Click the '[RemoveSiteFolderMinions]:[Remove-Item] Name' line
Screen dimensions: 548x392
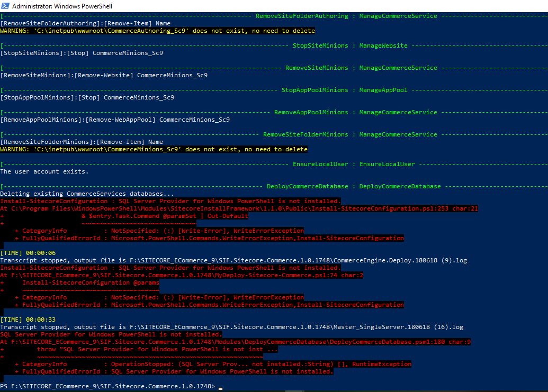(82, 142)
